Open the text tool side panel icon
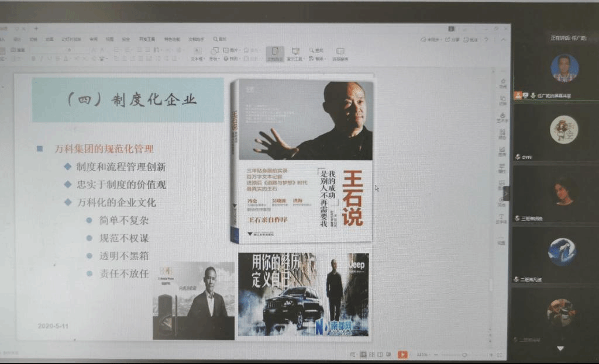599x364 pixels. (x=501, y=219)
